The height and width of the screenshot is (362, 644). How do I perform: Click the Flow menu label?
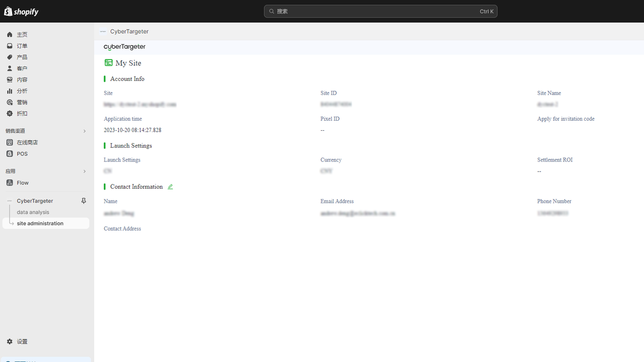[23, 183]
